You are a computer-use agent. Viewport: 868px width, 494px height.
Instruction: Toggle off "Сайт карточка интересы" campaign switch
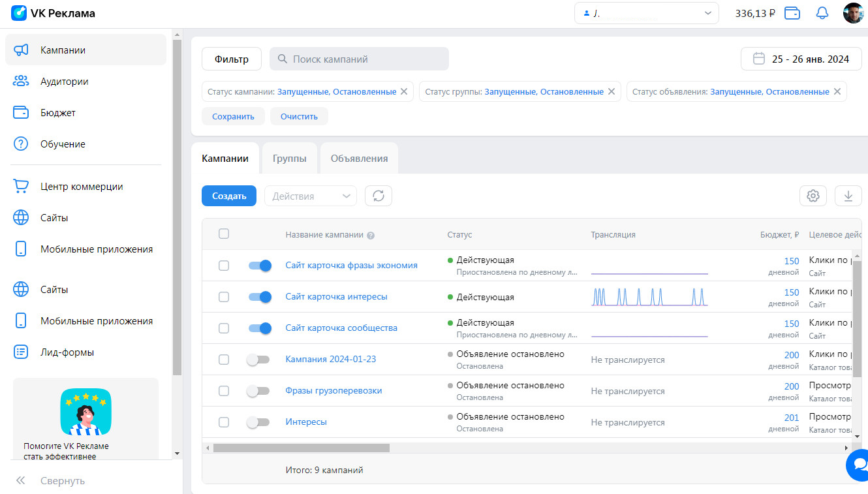tap(260, 297)
